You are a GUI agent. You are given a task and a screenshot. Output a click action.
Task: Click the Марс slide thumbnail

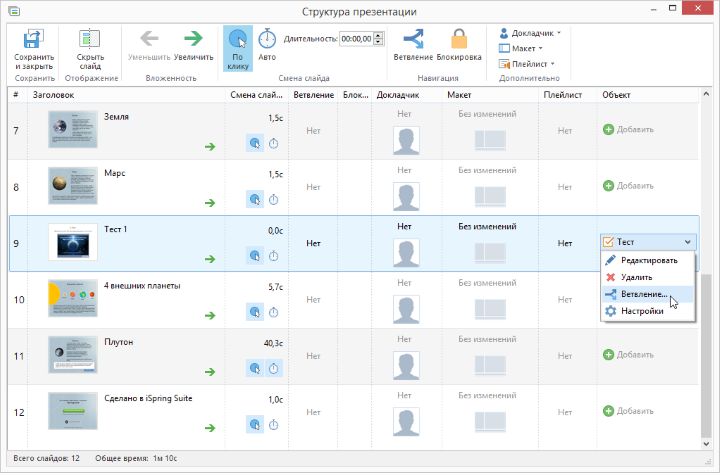(73, 186)
